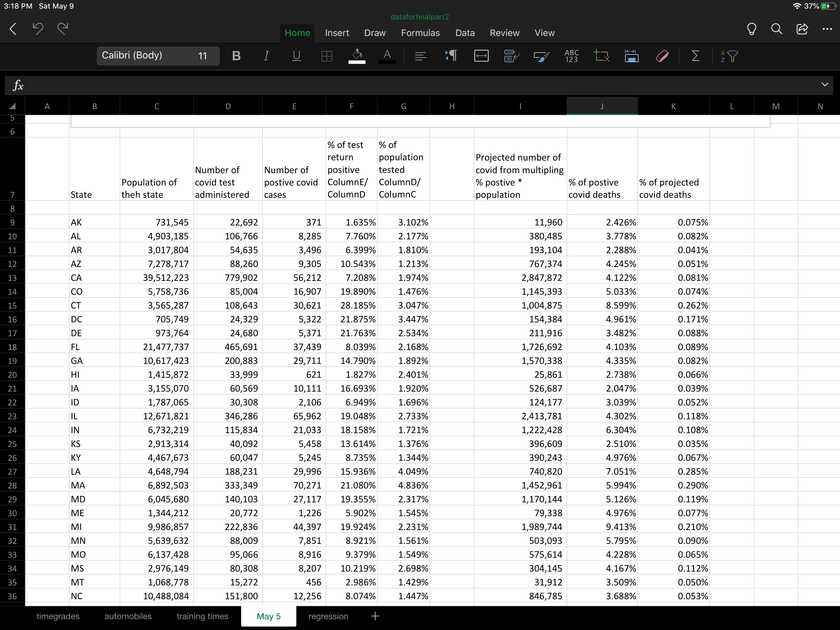840x630 pixels.
Task: Tap the Share icon
Action: click(802, 29)
